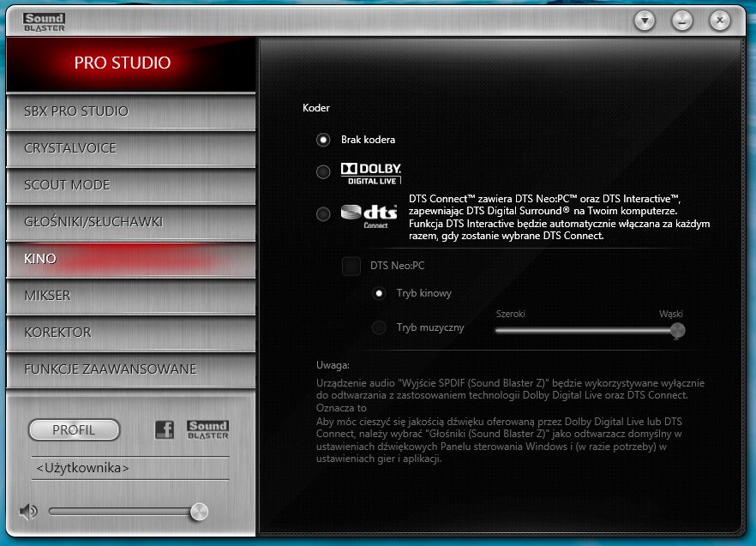The width and height of the screenshot is (756, 546).
Task: Click the Uwaga: note heading
Action: [333, 365]
